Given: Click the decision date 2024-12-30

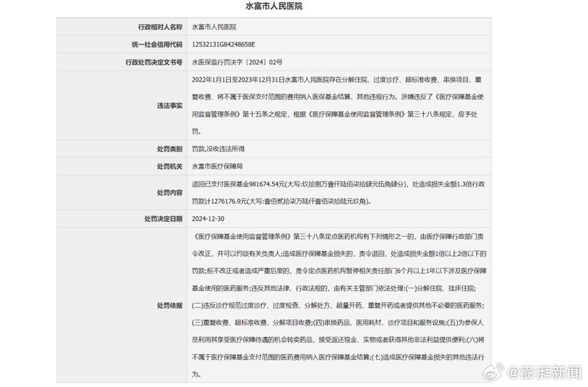Looking at the screenshot, I should [208, 219].
